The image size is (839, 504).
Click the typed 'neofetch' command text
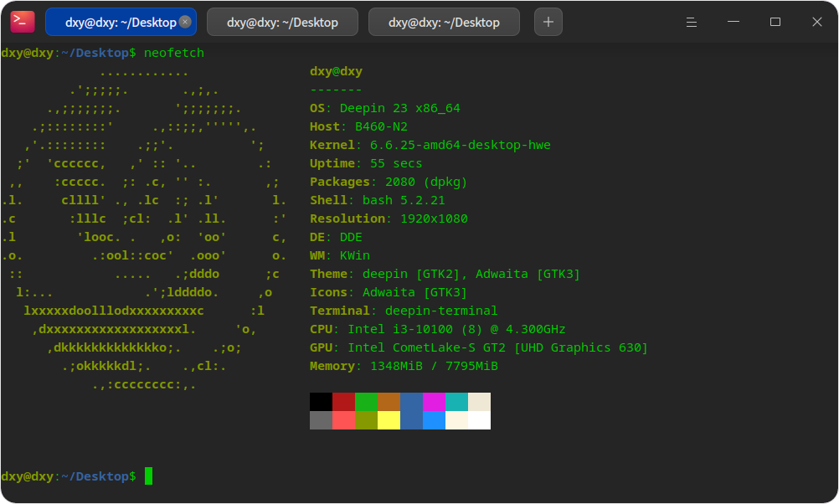[174, 53]
